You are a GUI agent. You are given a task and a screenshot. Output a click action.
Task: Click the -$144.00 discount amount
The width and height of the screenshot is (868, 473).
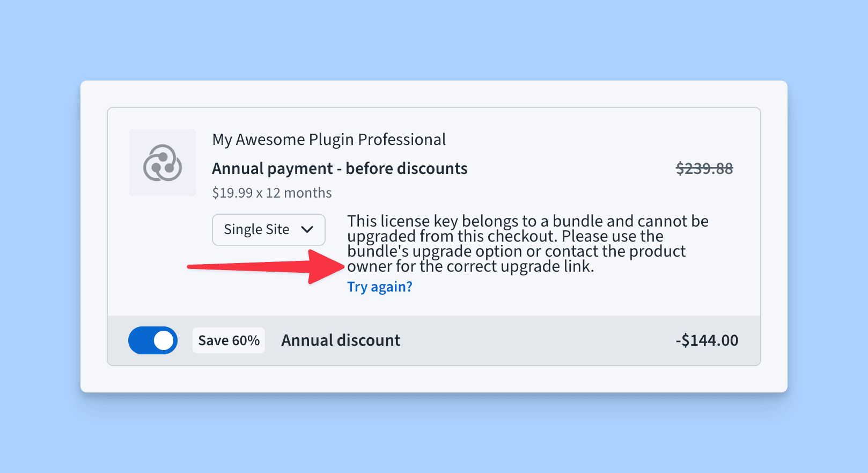click(x=707, y=340)
